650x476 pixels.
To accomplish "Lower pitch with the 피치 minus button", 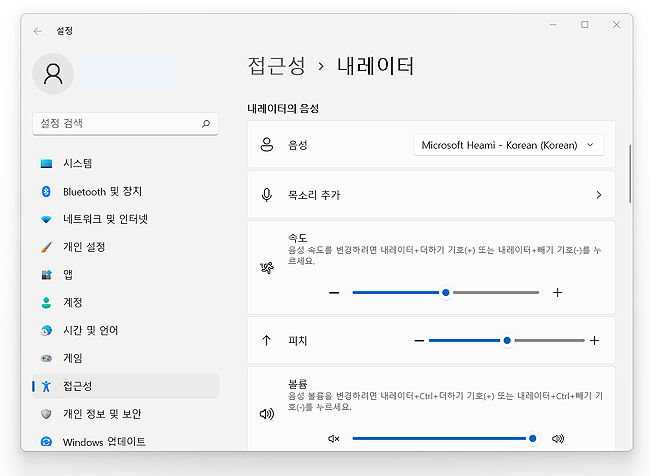I will click(x=419, y=341).
